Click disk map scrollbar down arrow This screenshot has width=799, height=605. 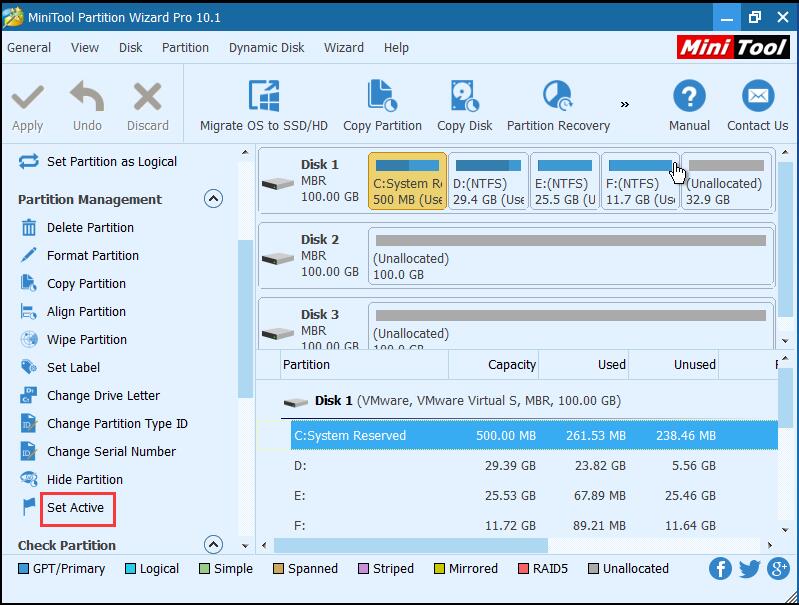pos(785,340)
